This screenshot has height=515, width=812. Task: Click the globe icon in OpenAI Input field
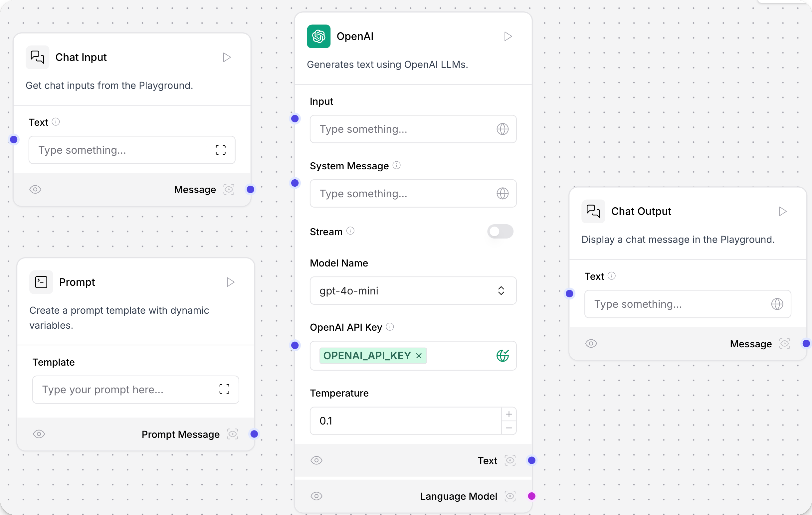coord(503,128)
